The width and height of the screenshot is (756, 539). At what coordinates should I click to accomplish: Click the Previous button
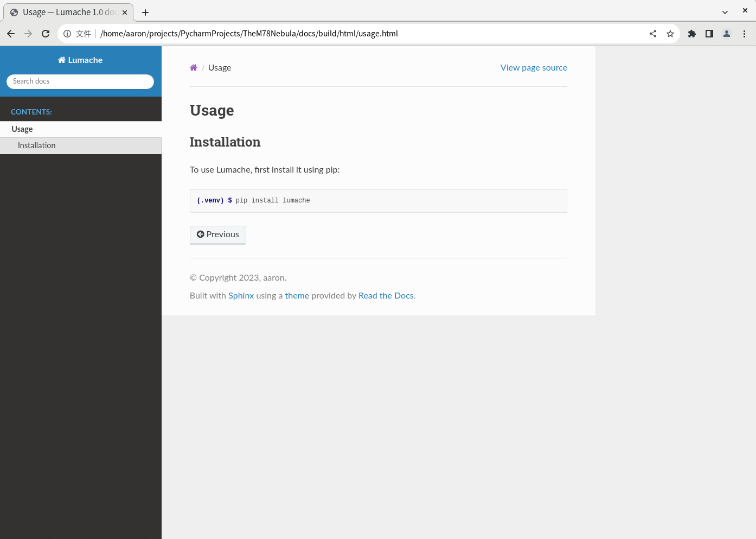218,234
